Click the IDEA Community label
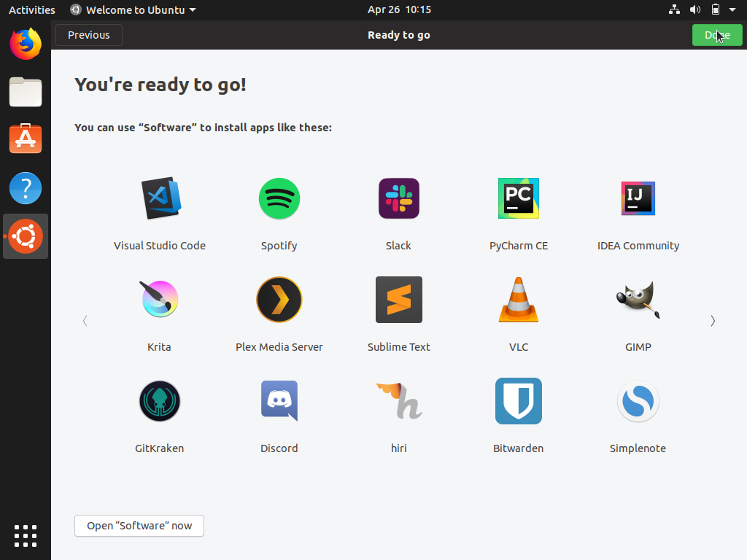747x560 pixels. pos(638,246)
